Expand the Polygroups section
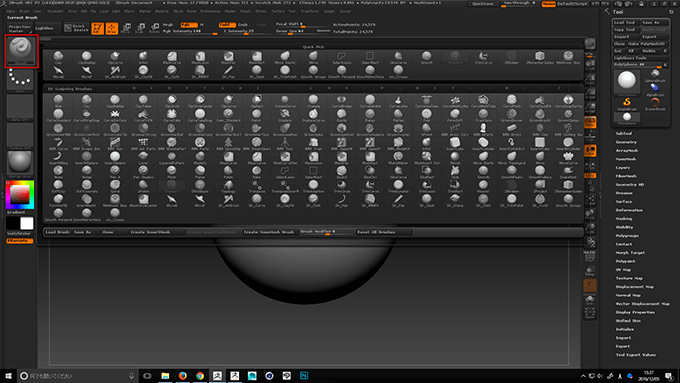Viewport: 680px width, 383px height. pos(627,236)
